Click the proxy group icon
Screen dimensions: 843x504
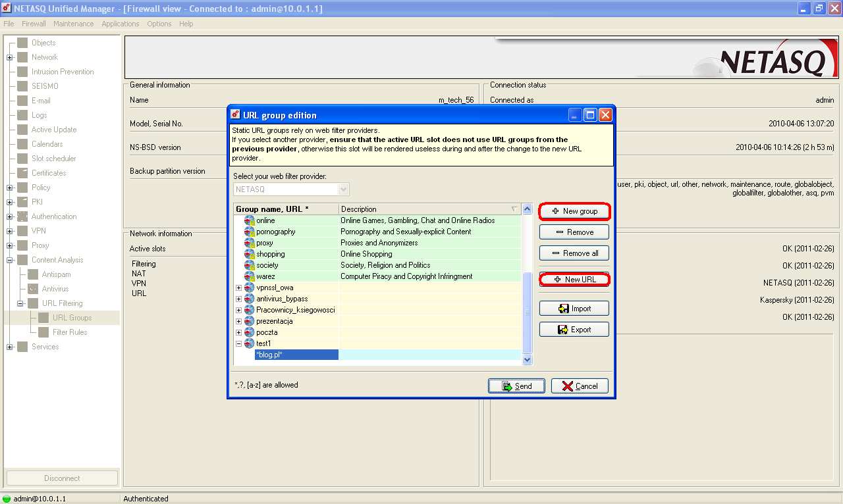tap(249, 243)
